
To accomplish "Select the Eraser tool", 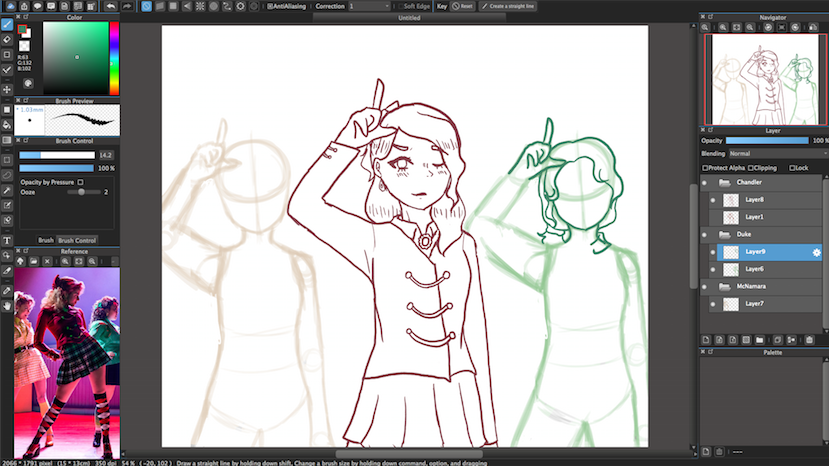I will pos(7,39).
